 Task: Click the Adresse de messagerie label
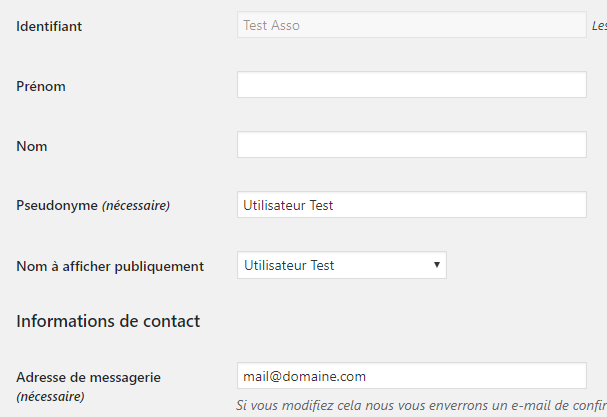click(88, 377)
